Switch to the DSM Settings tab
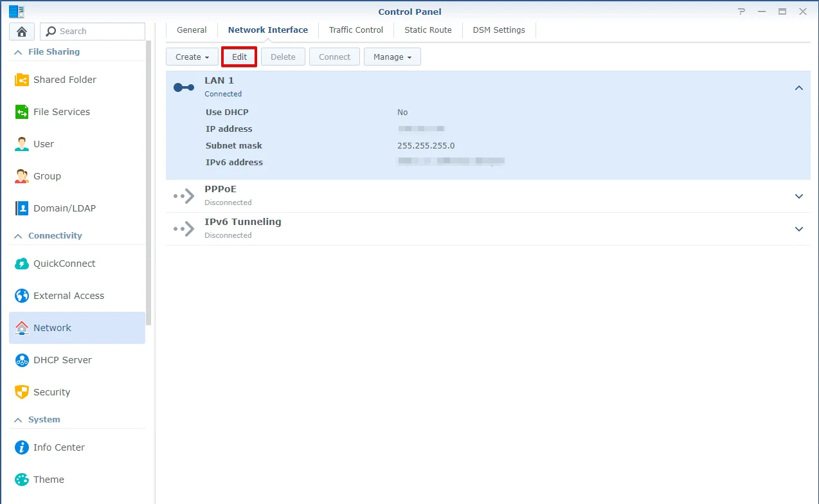This screenshot has height=504, width=819. (499, 30)
